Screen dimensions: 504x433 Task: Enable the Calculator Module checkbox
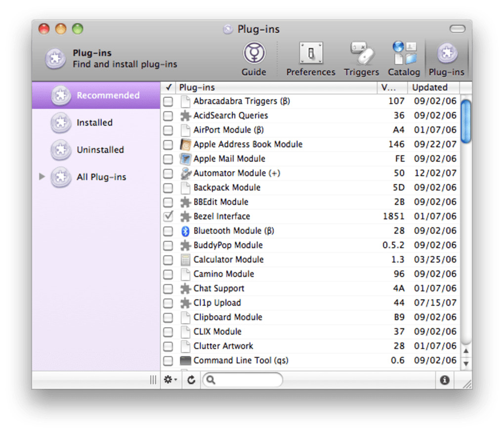pyautogui.click(x=168, y=260)
